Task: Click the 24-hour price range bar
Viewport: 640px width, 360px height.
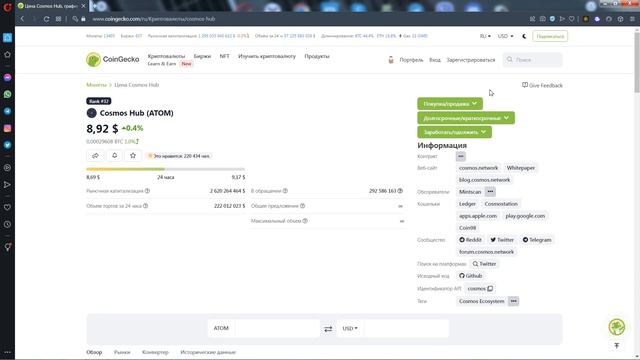Action: (x=165, y=169)
